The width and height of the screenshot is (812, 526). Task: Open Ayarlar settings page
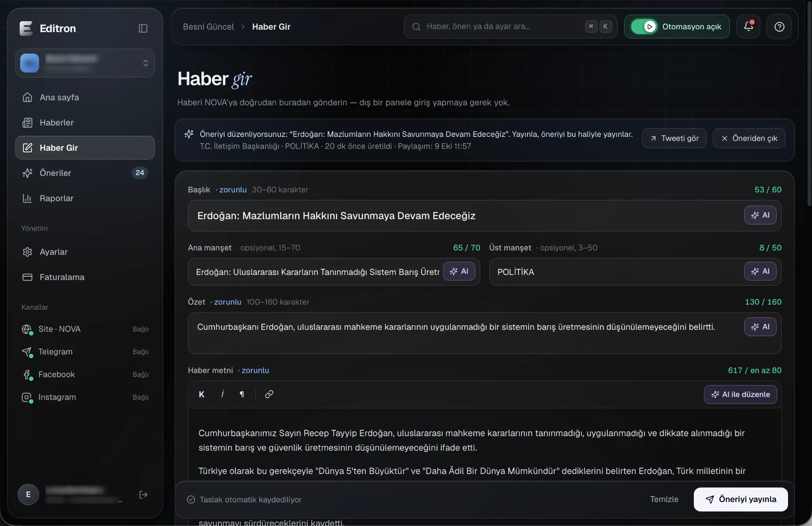85,252
